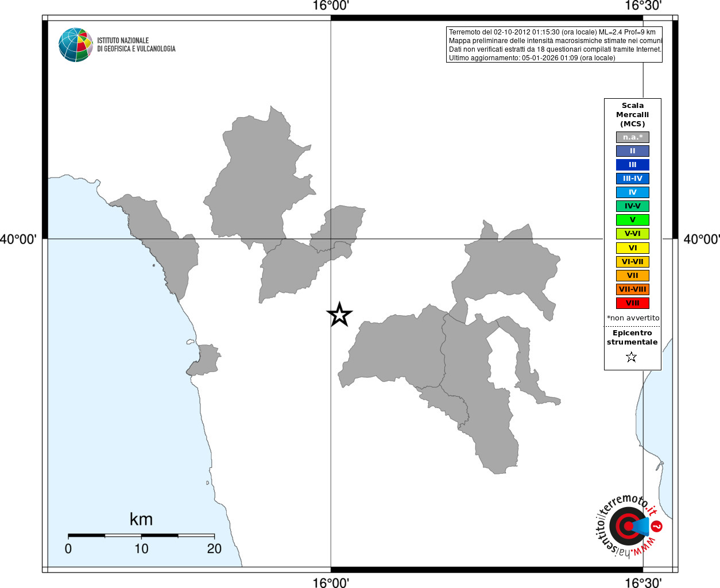Image resolution: width=720 pixels, height=588 pixels.
Task: Click the *non avvertito legend note
Action: (633, 318)
